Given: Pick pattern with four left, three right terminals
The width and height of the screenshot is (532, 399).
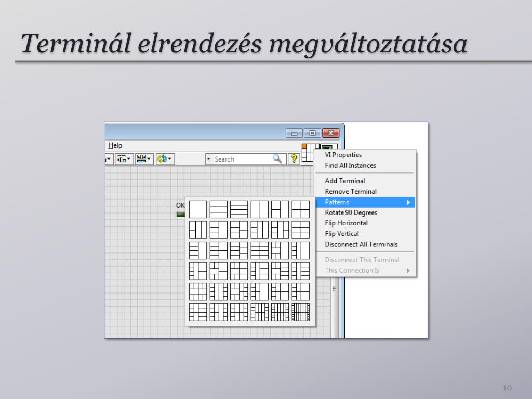Looking at the screenshot, I should pos(239,250).
